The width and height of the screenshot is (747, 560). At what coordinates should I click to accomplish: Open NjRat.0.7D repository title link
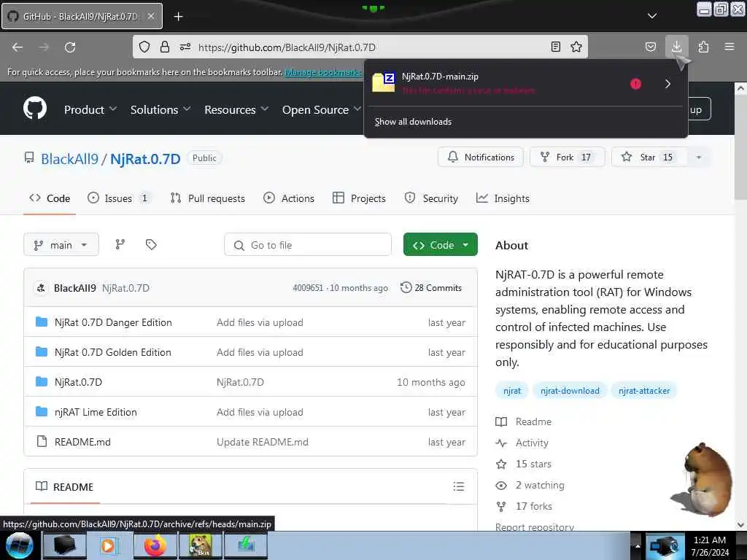(145, 158)
